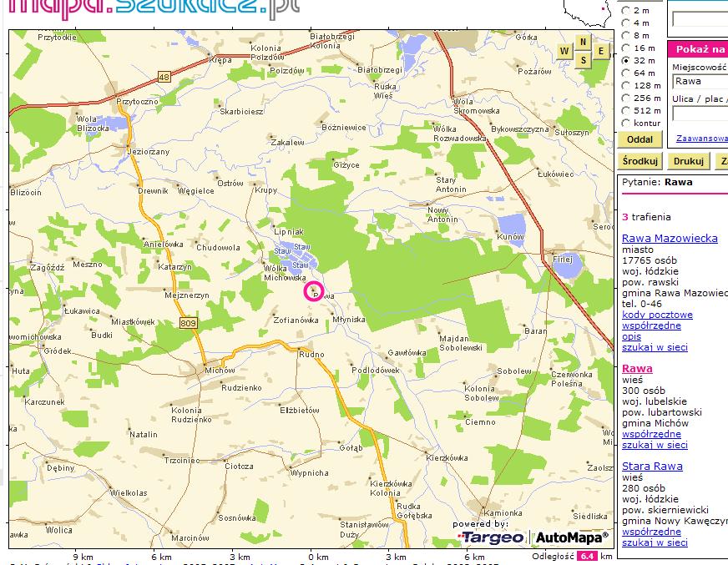This screenshot has width=728, height=565.
Task: Pan the map east with E button
Action: [x=600, y=52]
